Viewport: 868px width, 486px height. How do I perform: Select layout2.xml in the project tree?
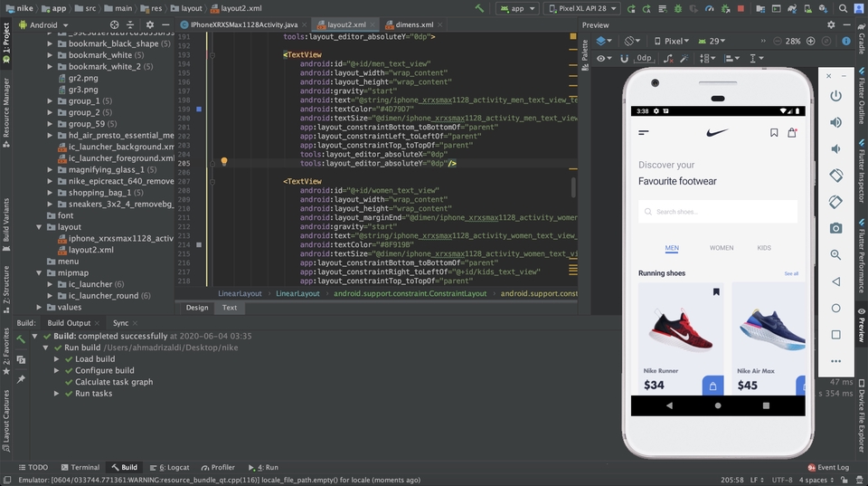90,250
